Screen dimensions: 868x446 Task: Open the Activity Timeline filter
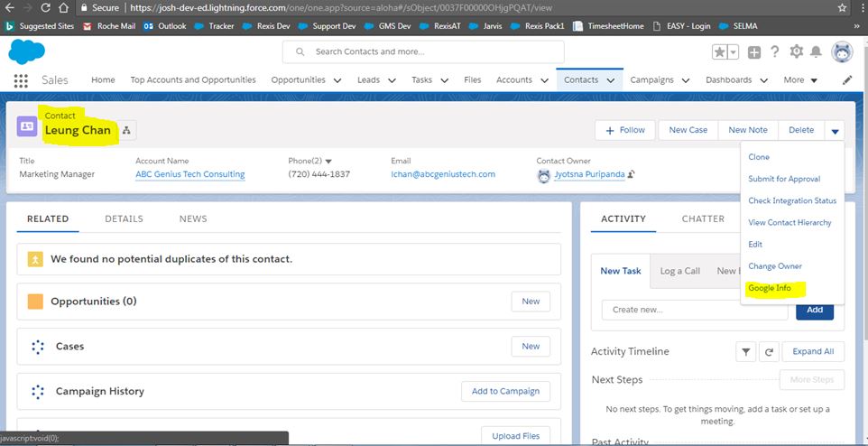tap(746, 351)
